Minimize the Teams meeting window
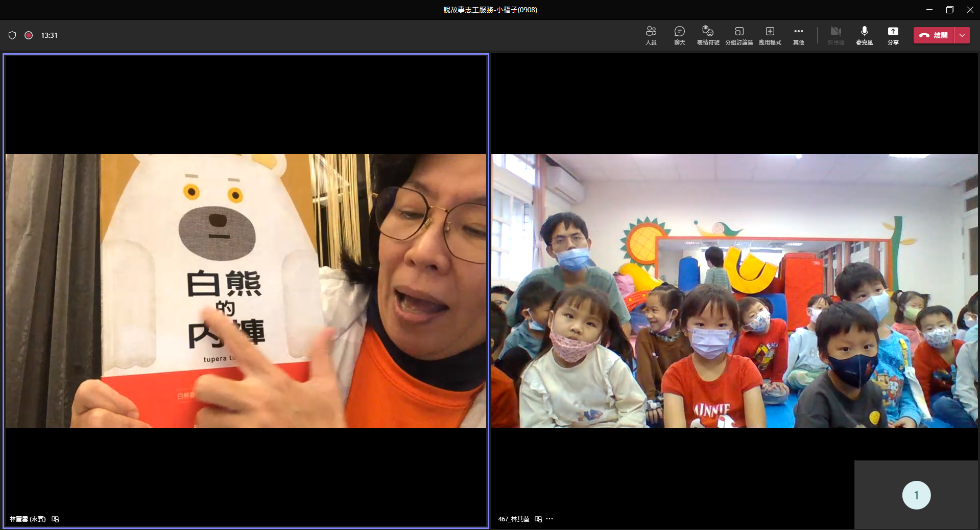Image resolution: width=980 pixels, height=530 pixels. coord(929,10)
